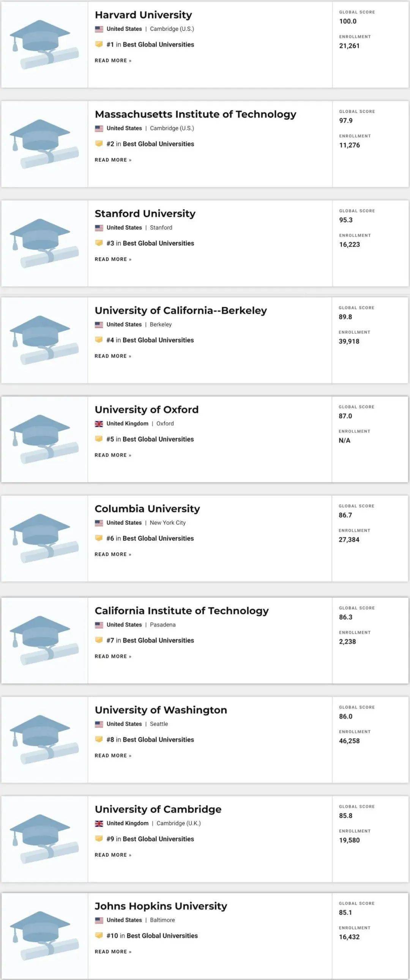Click Best Global Universities link in Columbia's card
The image size is (410, 980).
158,538
